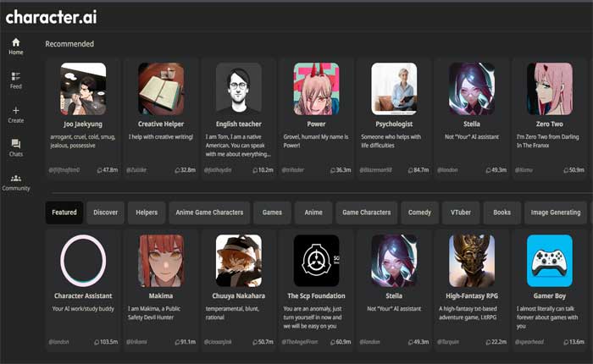Click the High-Fantasy RPG card title
The height and width of the screenshot is (364, 593).
(471, 295)
